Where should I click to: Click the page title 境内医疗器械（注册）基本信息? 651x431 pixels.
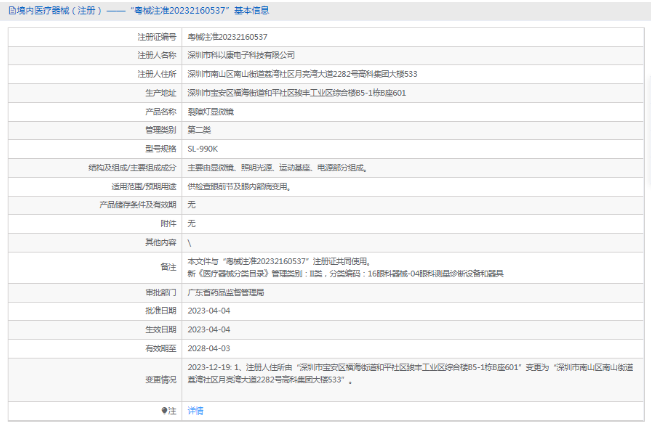click(142, 10)
